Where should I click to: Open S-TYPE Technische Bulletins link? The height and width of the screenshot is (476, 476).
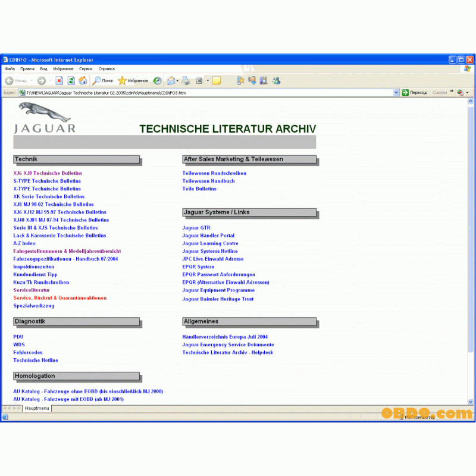tap(47, 181)
